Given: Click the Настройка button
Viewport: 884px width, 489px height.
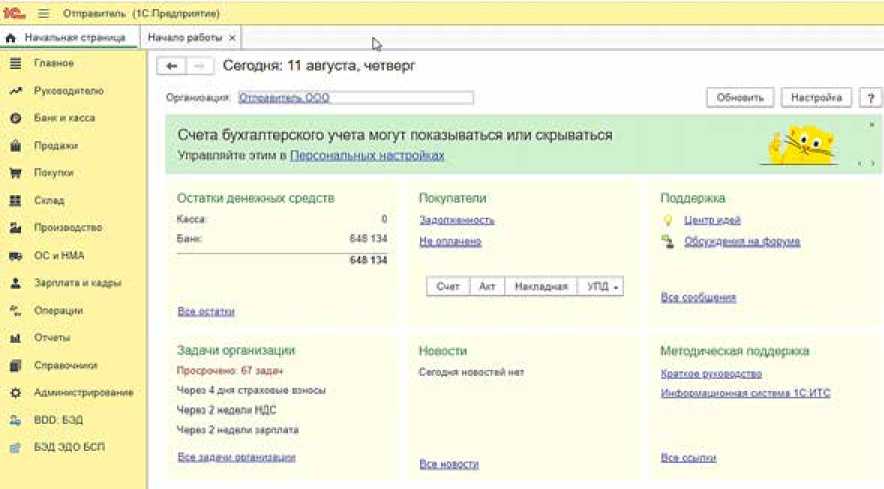Looking at the screenshot, I should pyautogui.click(x=816, y=98).
